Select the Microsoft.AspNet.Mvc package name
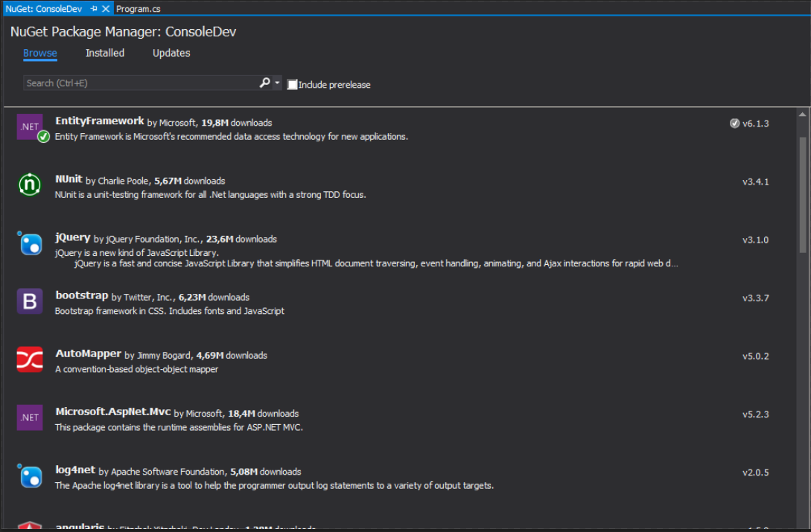Viewport: 811px width, 532px height. click(x=112, y=411)
